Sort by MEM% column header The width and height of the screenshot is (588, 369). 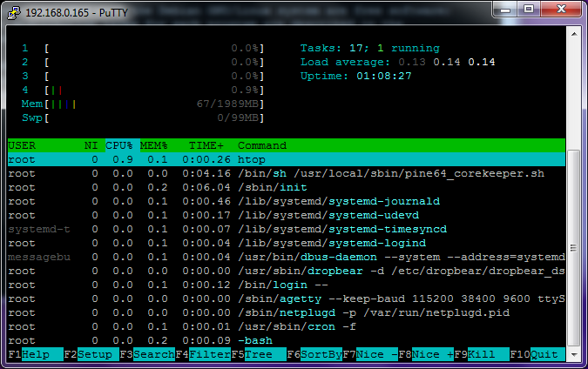[x=153, y=145]
